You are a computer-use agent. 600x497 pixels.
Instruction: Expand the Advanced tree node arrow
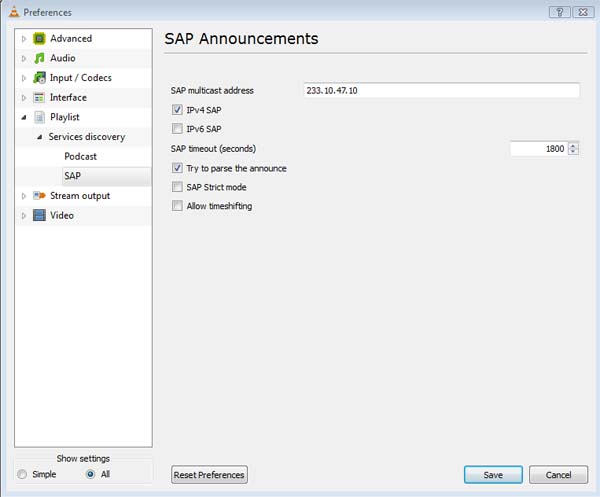click(24, 39)
